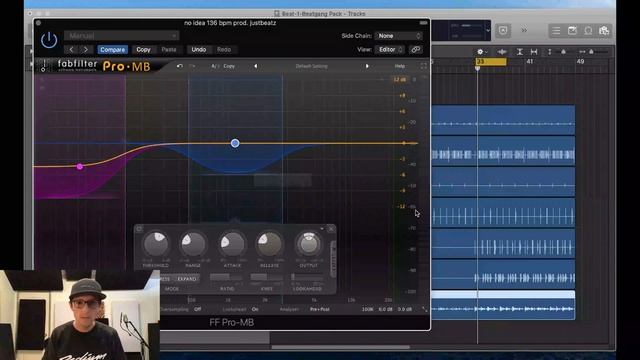The height and width of the screenshot is (360, 640).
Task: Select the next FabFilter preset arrow
Action: [x=367, y=66]
